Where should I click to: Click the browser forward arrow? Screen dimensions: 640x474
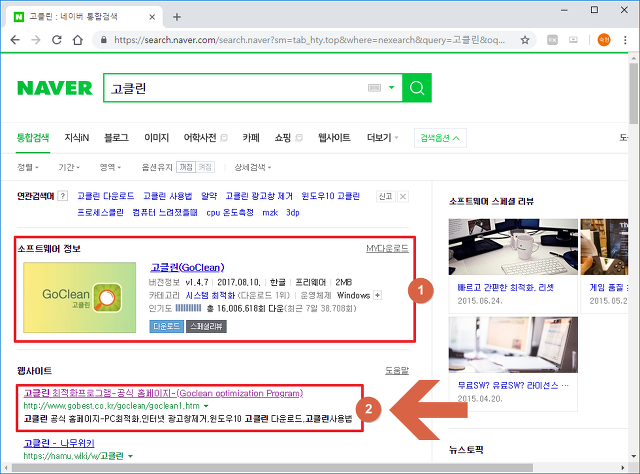pyautogui.click(x=36, y=40)
